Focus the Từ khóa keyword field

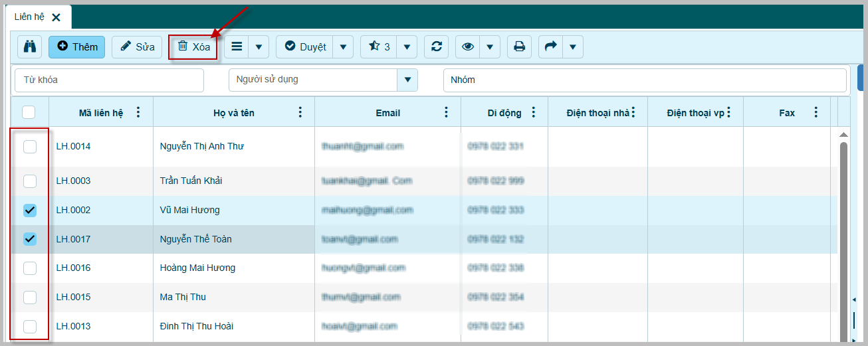(x=109, y=80)
